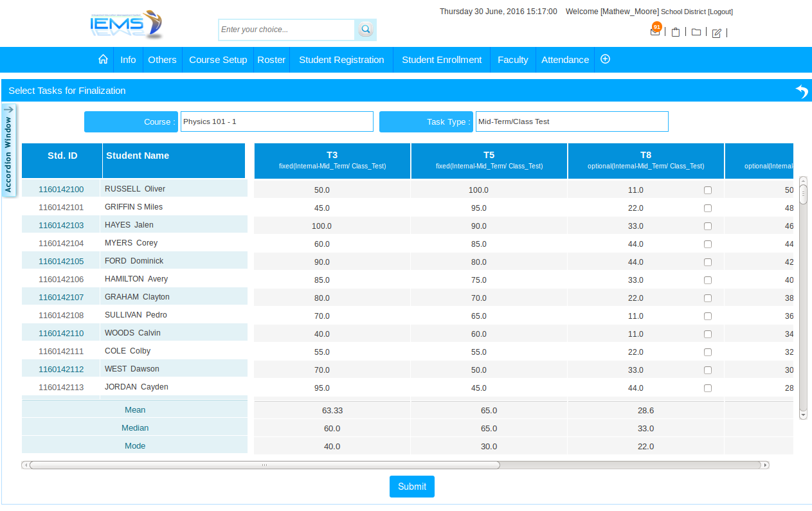Click the T3 mean value 63.33
This screenshot has height=511, width=812.
tap(332, 411)
